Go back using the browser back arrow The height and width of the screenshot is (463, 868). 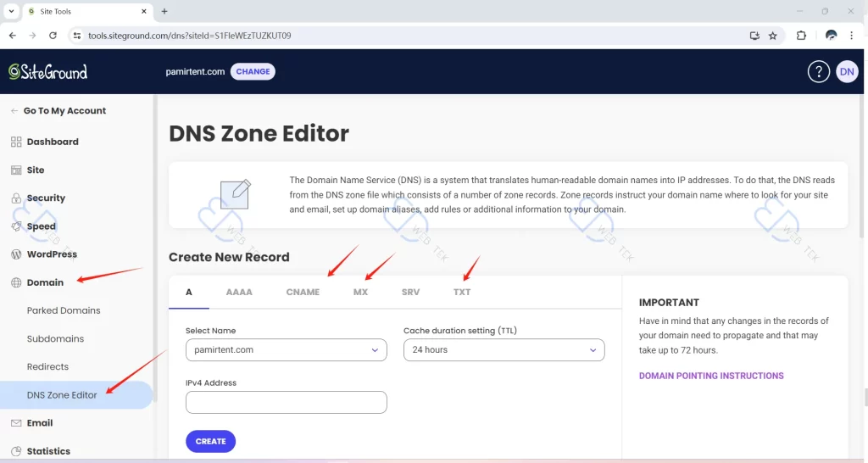12,36
